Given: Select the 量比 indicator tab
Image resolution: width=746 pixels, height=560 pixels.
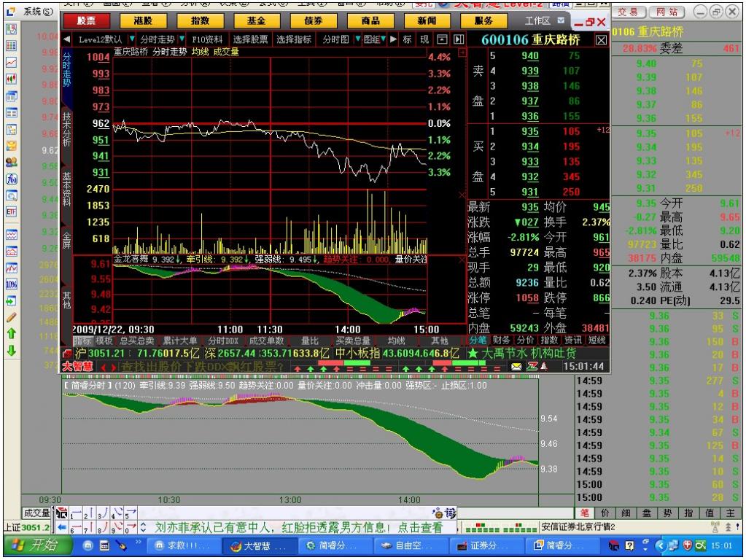Looking at the screenshot, I should pos(310,341).
